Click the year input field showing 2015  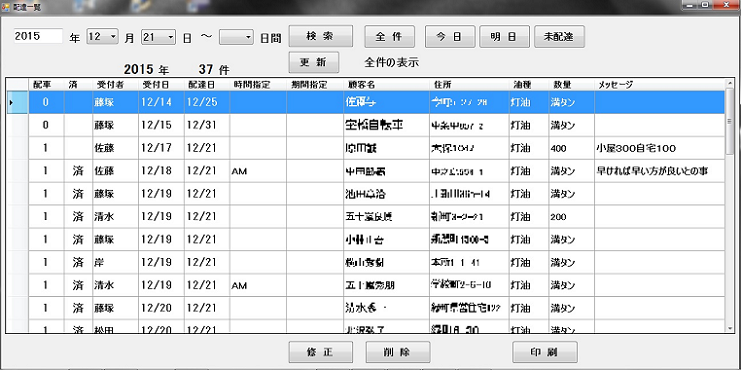(38, 36)
